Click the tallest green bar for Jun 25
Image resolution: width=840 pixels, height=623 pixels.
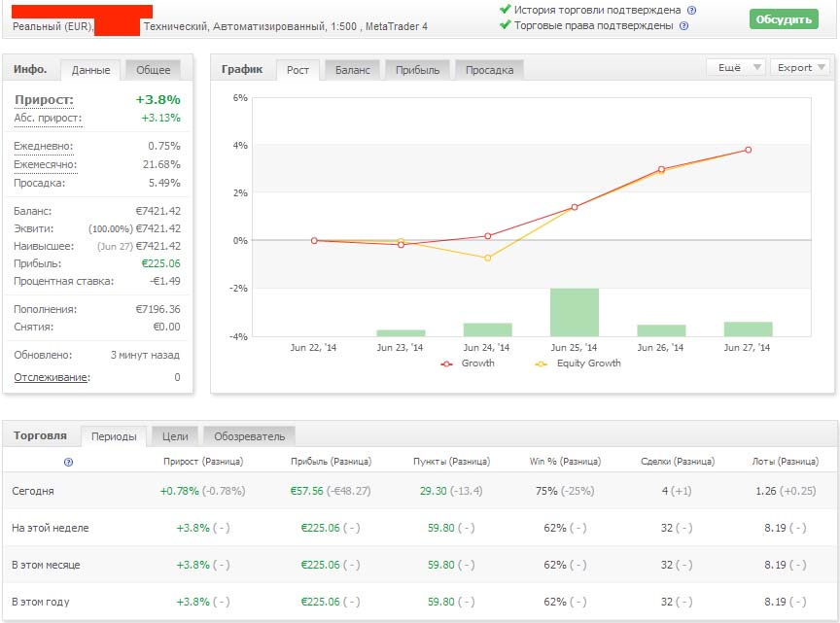coord(575,312)
